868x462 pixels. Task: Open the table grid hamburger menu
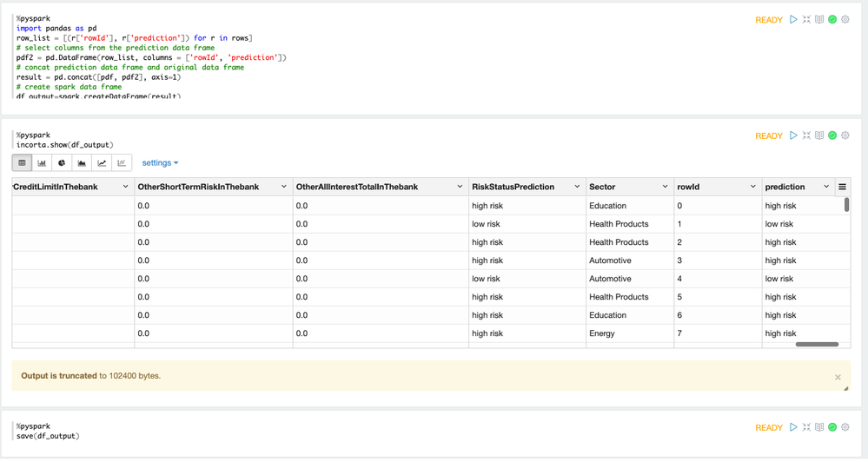tap(842, 187)
